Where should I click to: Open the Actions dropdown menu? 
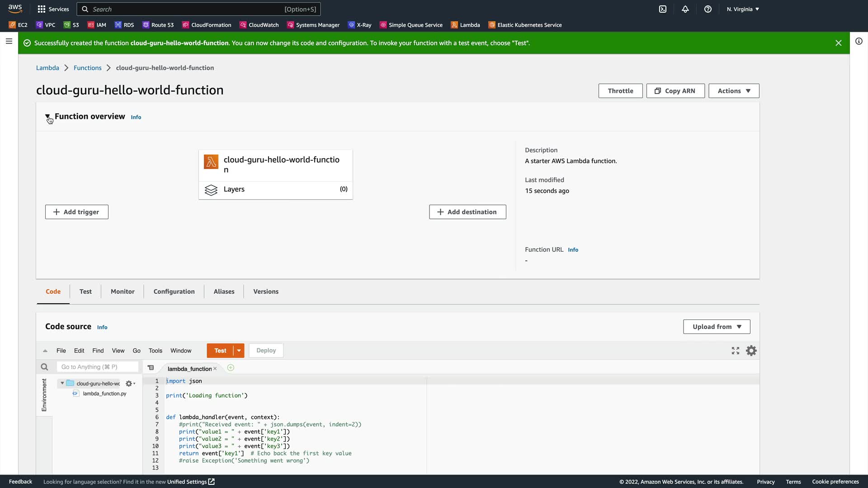[x=733, y=91]
